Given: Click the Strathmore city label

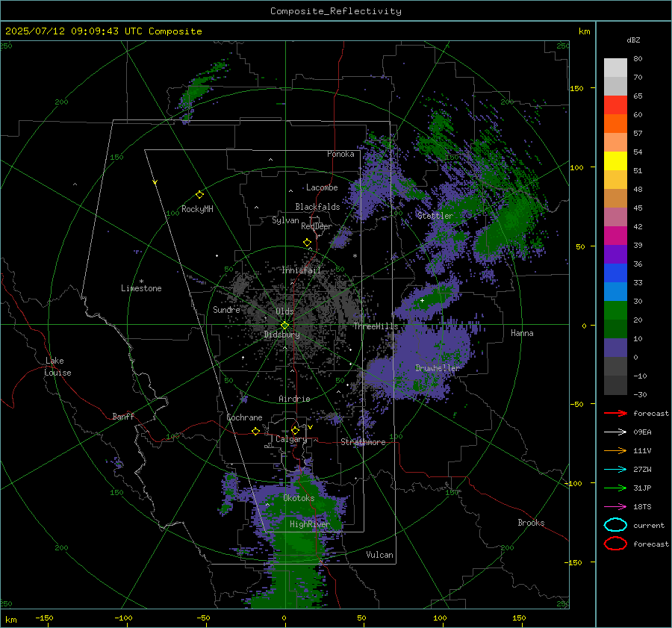Looking at the screenshot, I should 363,442.
